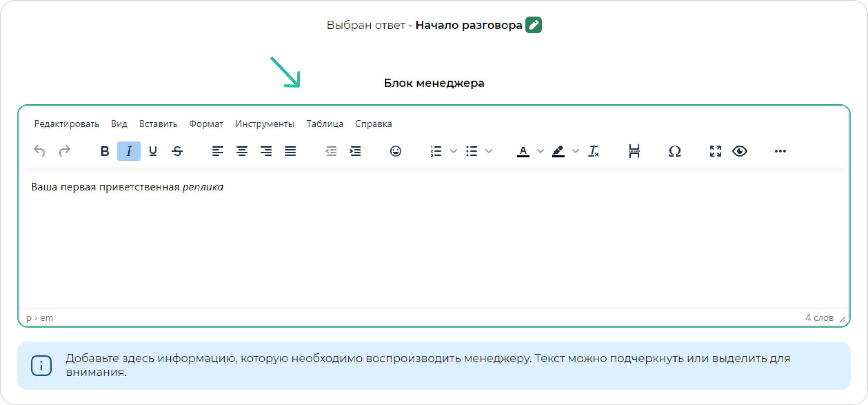
Task: Open the special character Omega icon
Action: click(x=675, y=151)
